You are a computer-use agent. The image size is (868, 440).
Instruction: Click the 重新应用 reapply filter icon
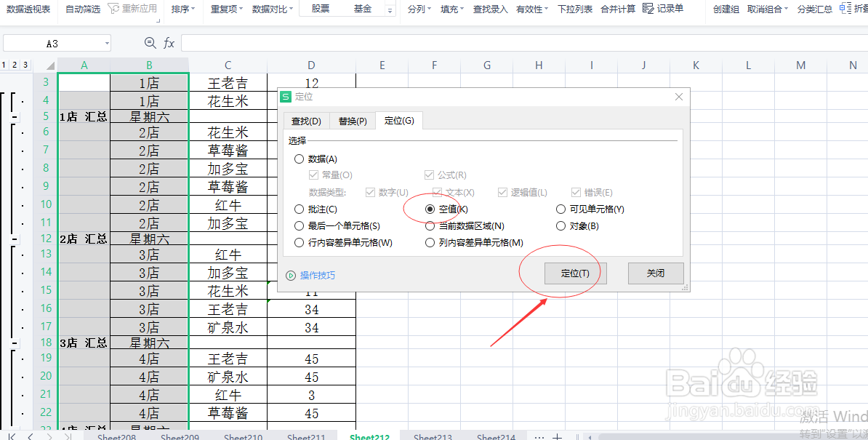[132, 9]
